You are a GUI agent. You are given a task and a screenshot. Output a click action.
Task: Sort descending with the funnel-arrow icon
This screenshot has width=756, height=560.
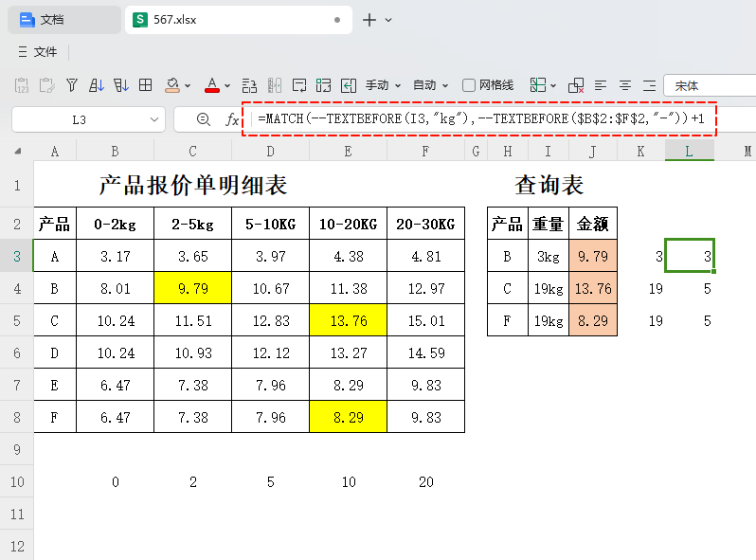point(121,85)
